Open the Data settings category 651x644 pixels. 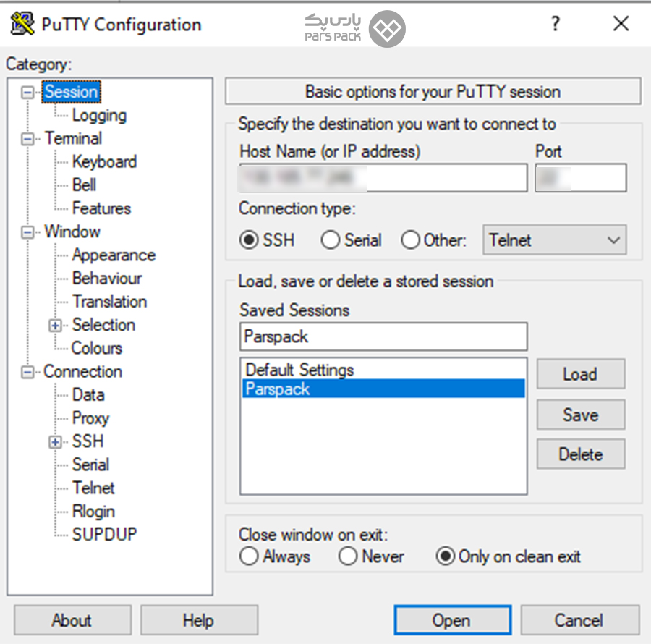click(88, 395)
